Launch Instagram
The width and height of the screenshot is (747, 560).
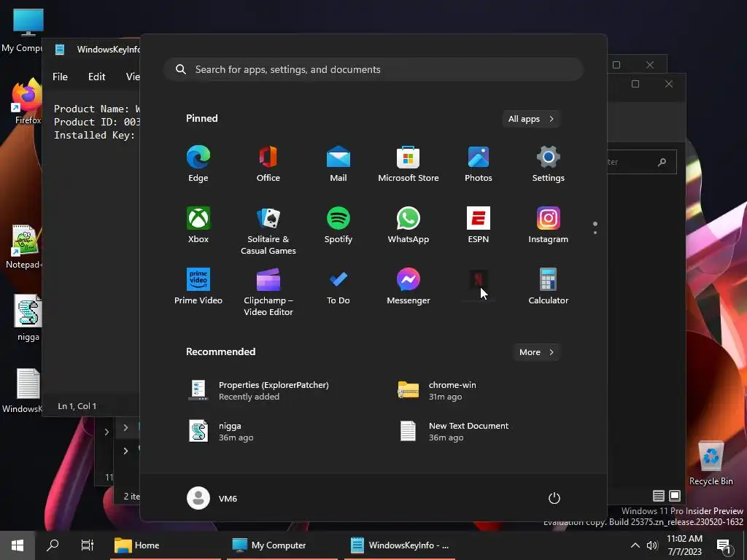549,225
